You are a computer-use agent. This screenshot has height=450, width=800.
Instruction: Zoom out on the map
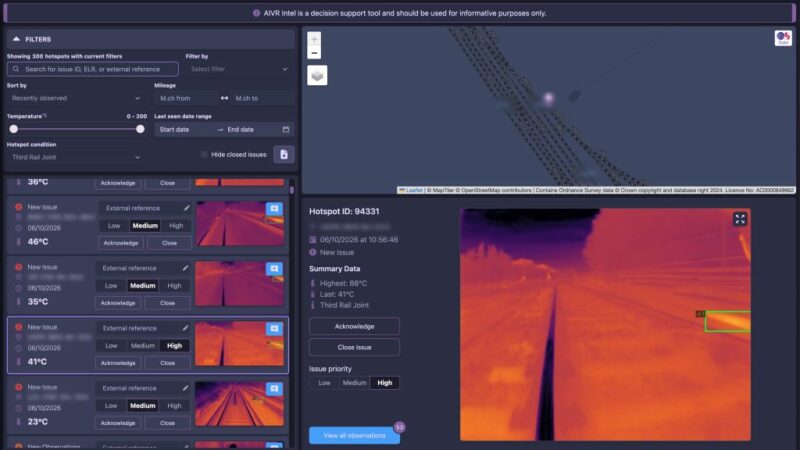point(314,53)
